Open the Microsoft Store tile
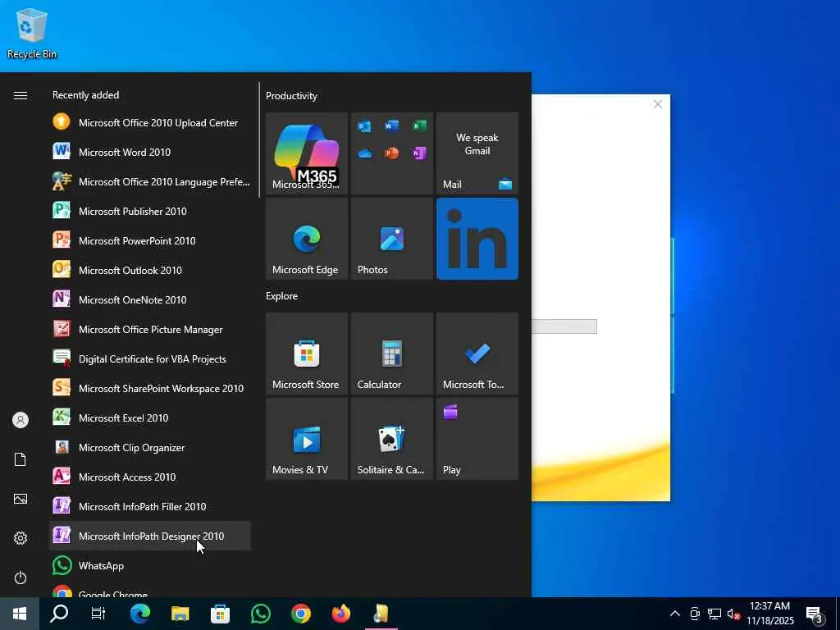Viewport: 840px width, 630px height. pos(307,354)
